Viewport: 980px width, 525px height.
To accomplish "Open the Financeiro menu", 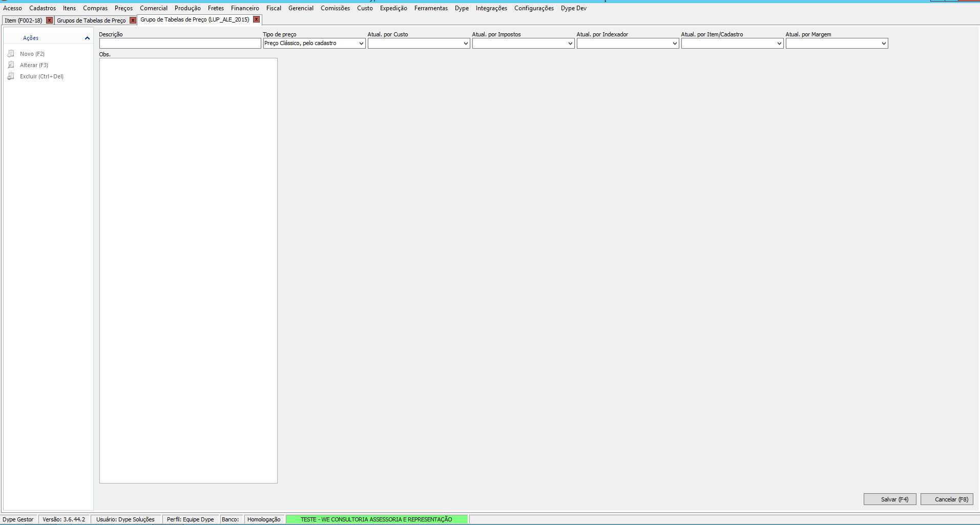I will pos(245,8).
